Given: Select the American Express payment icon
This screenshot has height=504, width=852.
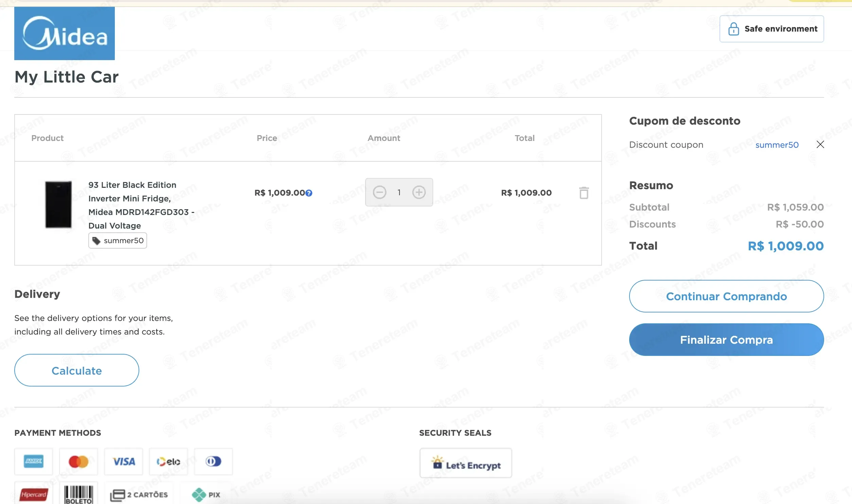Looking at the screenshot, I should (x=34, y=461).
